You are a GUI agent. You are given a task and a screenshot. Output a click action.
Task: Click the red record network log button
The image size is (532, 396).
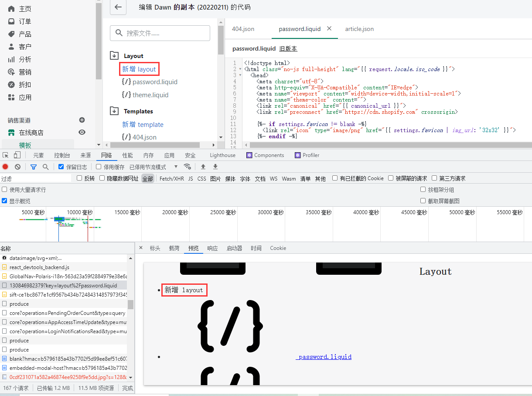pos(5,167)
